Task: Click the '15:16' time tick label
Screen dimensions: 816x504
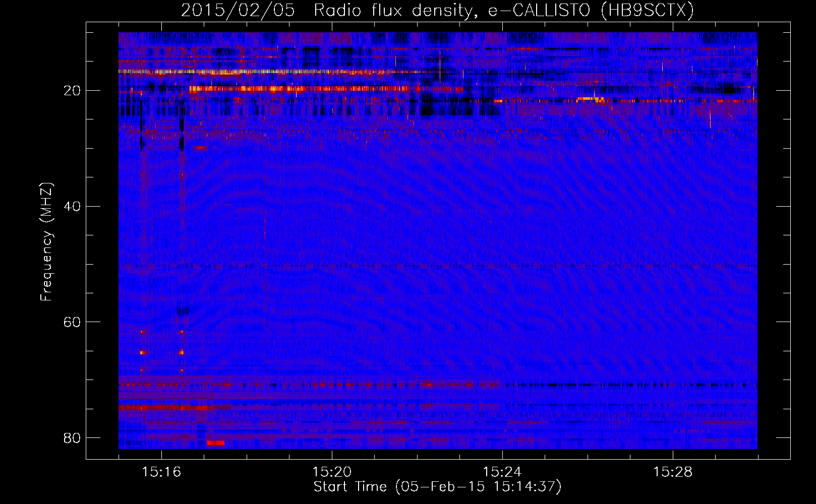Action: click(x=161, y=472)
